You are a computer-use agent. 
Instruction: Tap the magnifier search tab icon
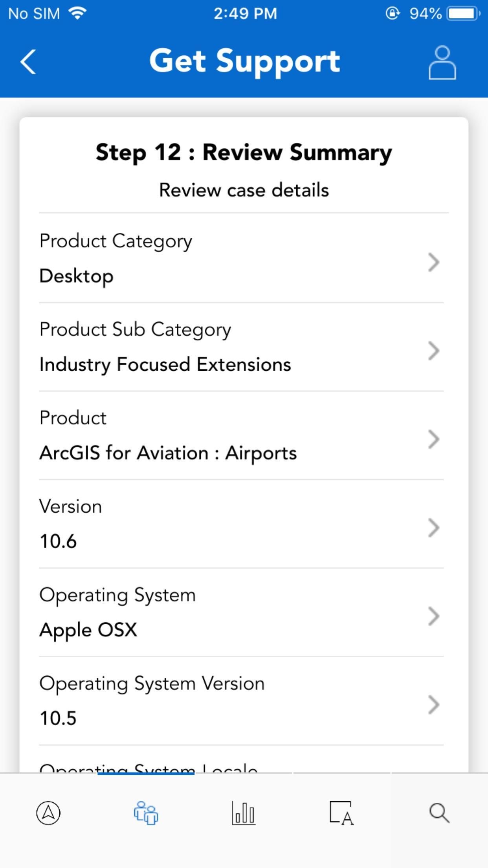tap(439, 813)
